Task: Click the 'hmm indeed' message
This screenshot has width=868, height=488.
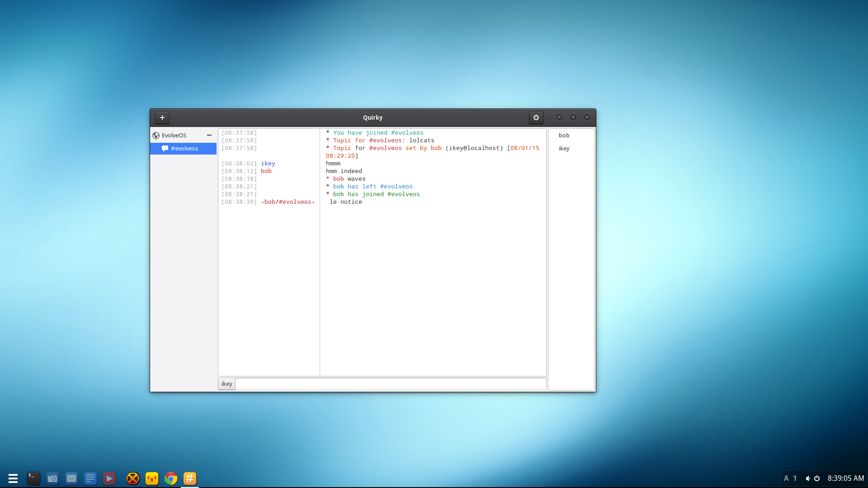Action: (344, 171)
